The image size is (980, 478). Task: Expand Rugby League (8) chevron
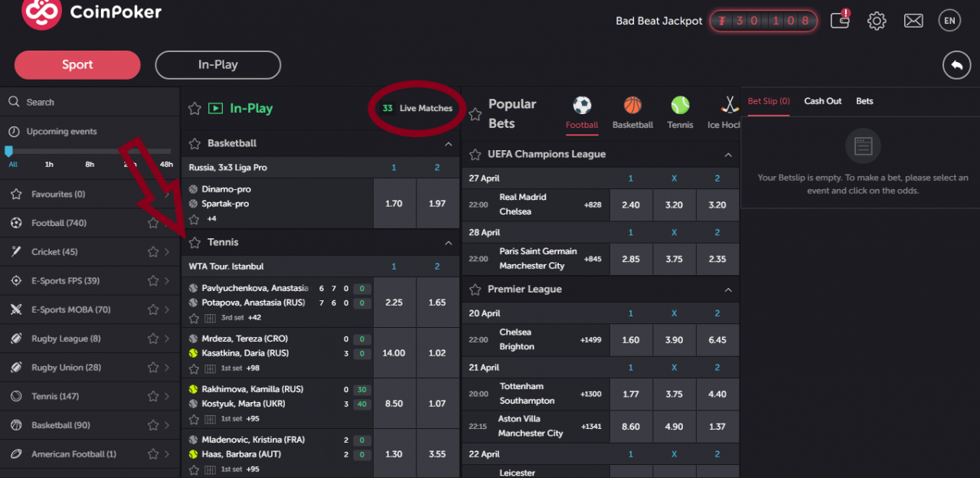[x=167, y=339]
